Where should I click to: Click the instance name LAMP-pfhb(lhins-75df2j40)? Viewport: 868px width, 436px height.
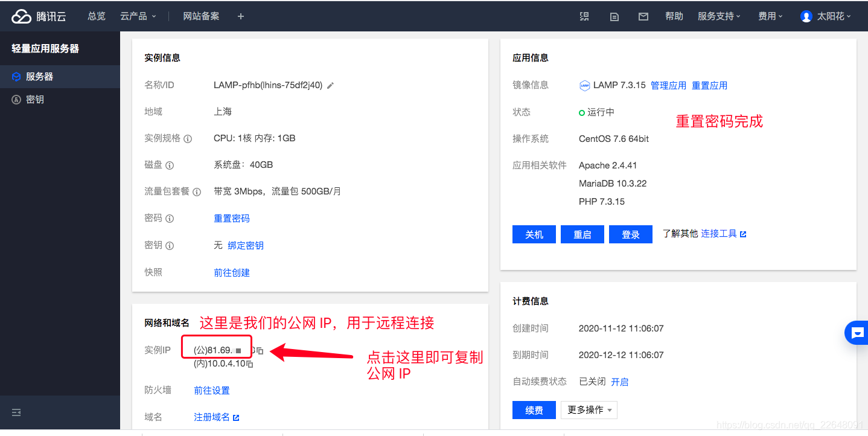tap(268, 85)
